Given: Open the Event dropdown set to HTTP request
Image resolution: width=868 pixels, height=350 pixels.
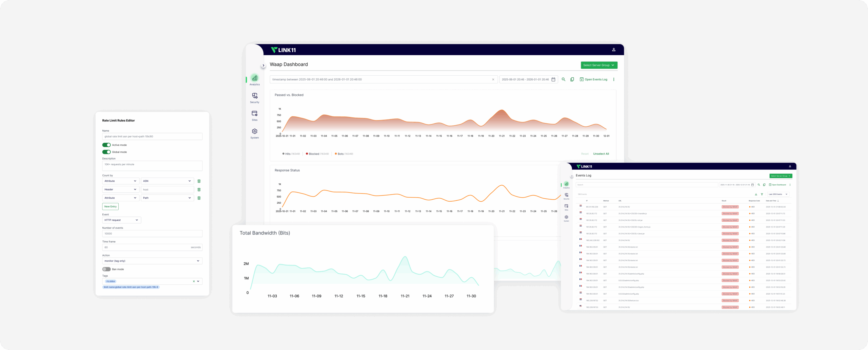Looking at the screenshot, I should click(121, 220).
